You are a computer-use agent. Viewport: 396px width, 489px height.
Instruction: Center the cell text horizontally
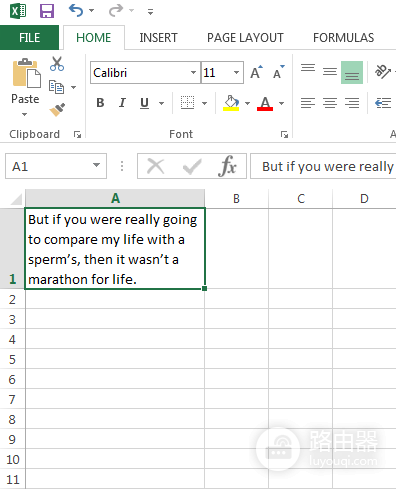coord(330,103)
